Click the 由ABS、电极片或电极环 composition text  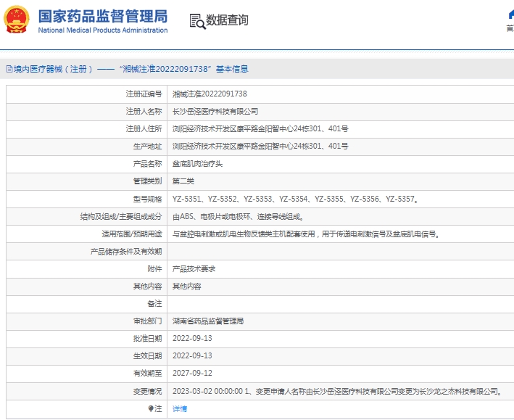click(239, 217)
